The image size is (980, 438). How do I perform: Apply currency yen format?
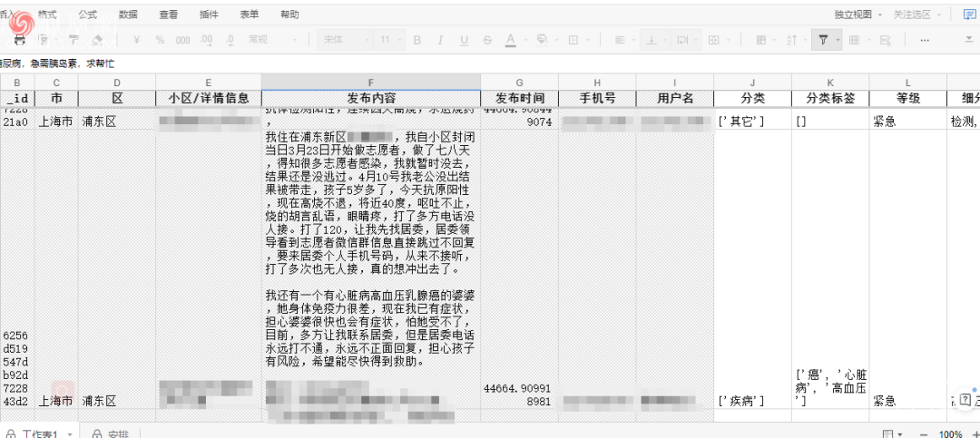(137, 40)
